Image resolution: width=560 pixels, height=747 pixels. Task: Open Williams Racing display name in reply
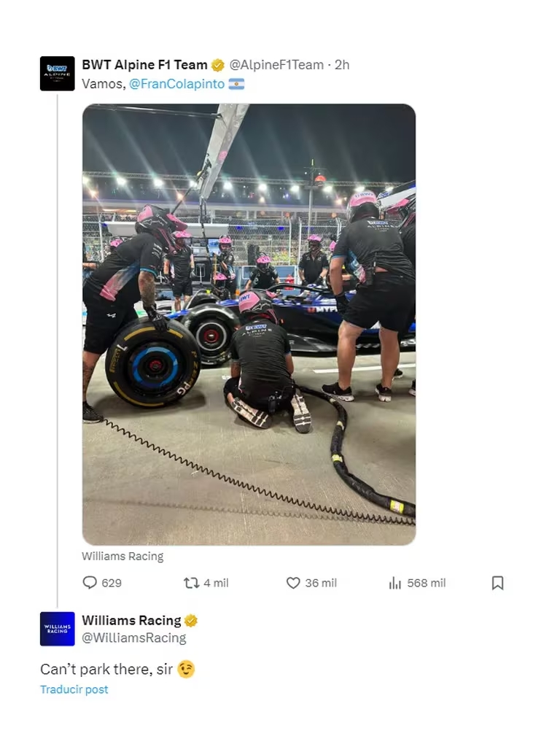[131, 621]
